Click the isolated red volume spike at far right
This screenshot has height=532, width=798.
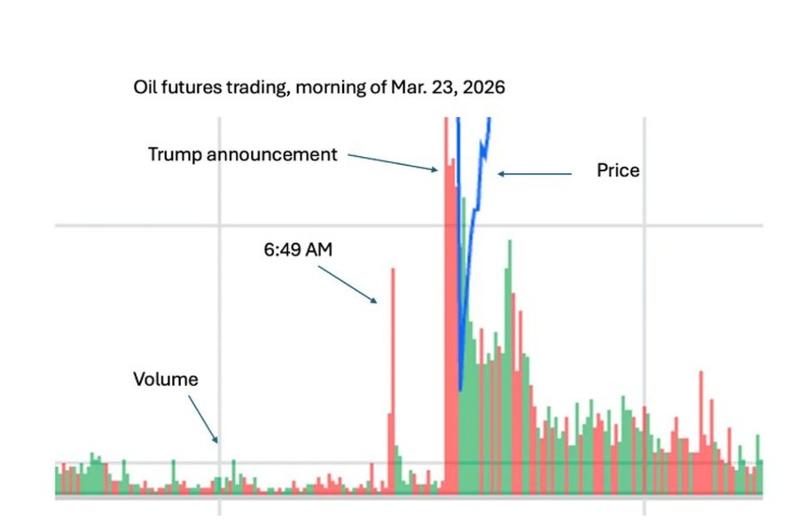click(700, 433)
